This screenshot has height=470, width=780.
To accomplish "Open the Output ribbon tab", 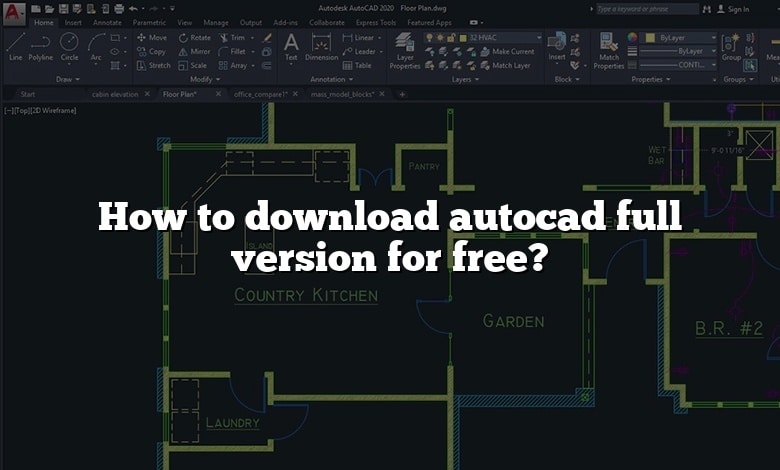I will coord(251,22).
